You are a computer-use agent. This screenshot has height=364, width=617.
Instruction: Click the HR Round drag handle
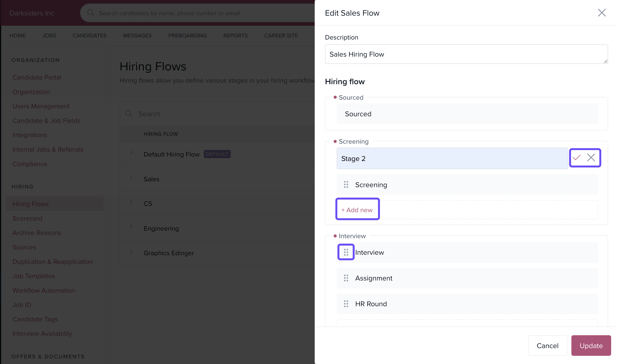(x=346, y=304)
